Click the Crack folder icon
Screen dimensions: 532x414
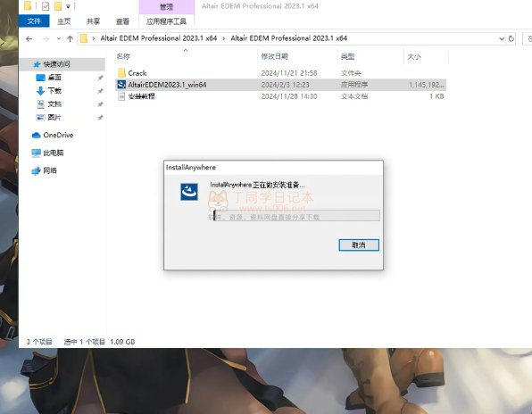(121, 72)
